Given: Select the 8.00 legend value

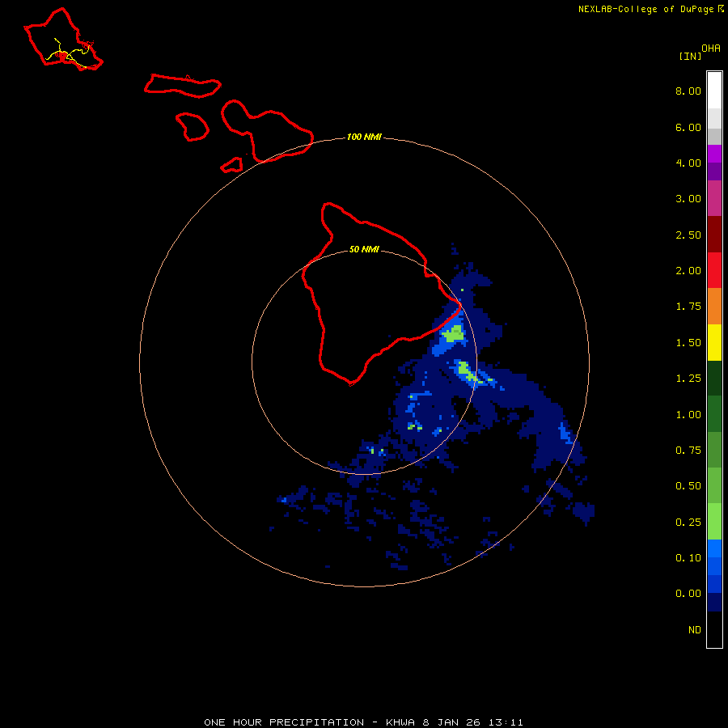Looking at the screenshot, I should tap(688, 91).
